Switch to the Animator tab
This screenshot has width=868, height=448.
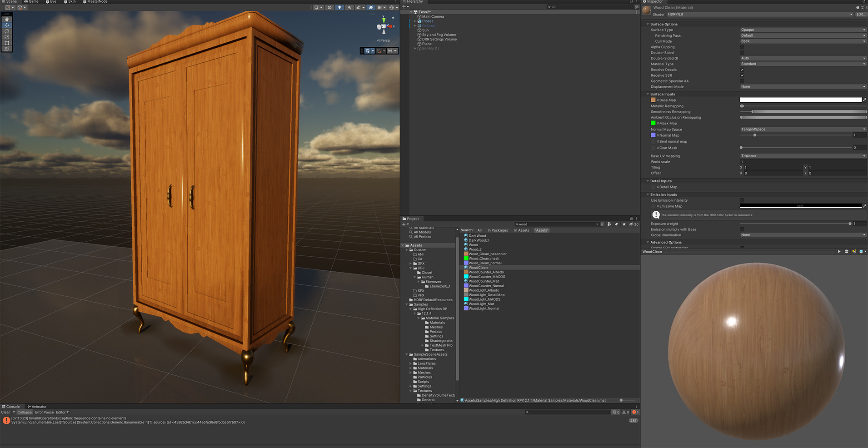point(37,406)
